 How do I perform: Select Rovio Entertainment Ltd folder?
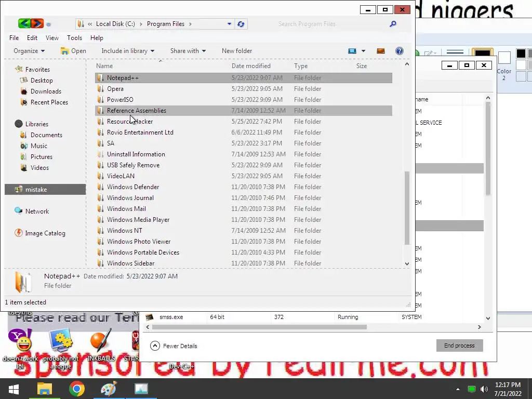[x=243, y=132]
